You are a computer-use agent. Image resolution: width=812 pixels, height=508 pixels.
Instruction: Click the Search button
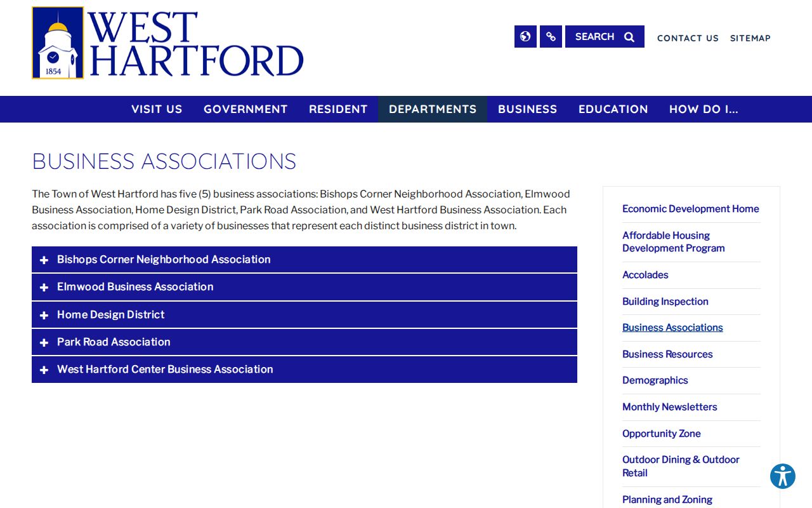pos(605,36)
